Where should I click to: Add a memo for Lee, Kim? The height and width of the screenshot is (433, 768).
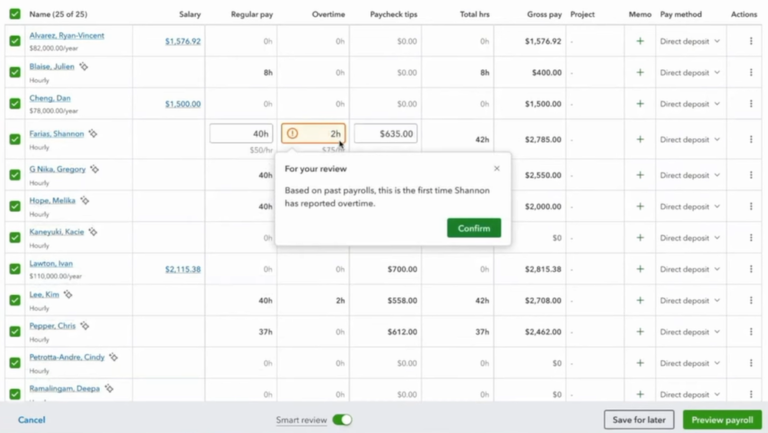640,300
